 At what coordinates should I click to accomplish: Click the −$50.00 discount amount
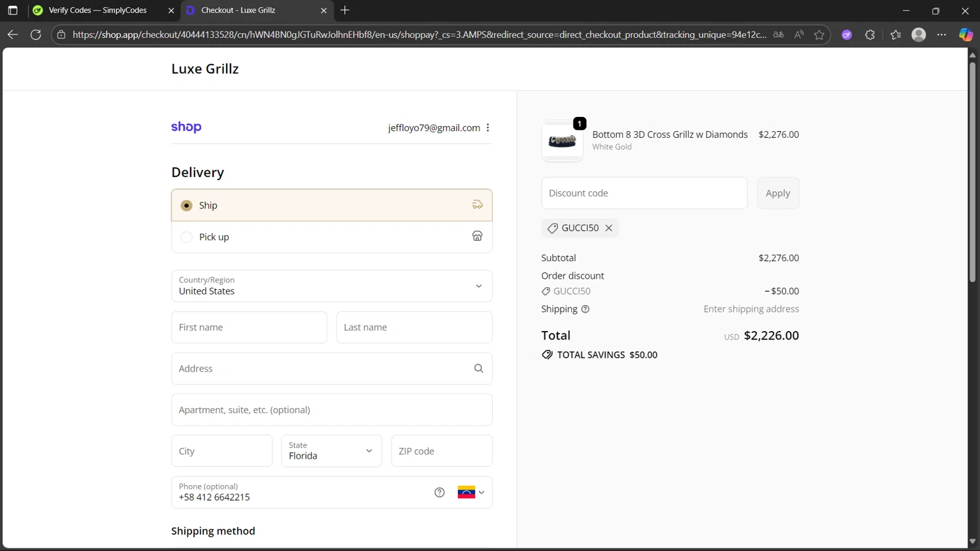click(781, 291)
